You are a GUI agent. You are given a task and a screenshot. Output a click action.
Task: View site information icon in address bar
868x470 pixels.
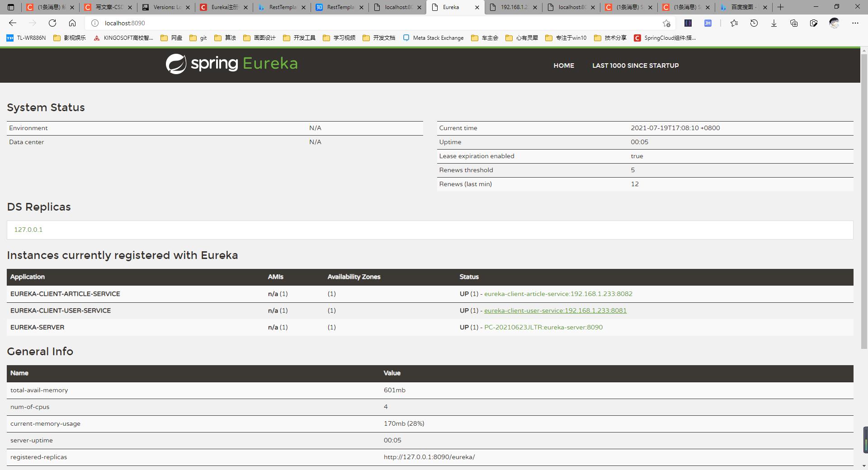[x=95, y=23]
